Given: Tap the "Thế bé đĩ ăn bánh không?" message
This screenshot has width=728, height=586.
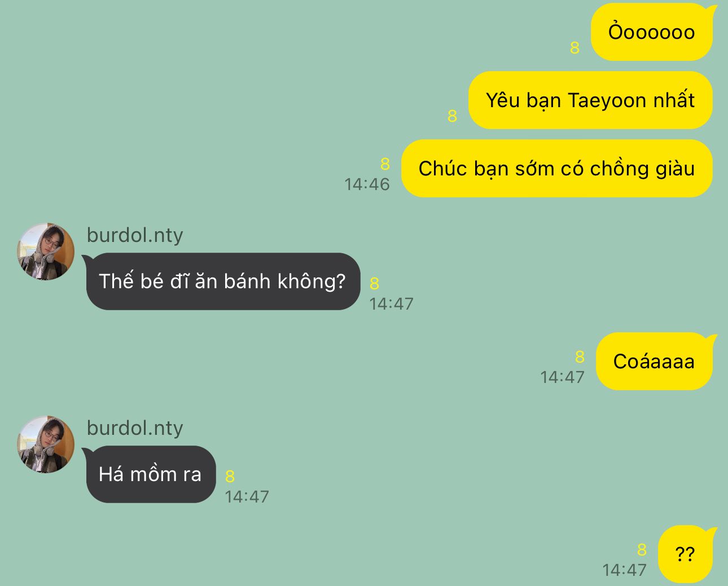Looking at the screenshot, I should (222, 281).
